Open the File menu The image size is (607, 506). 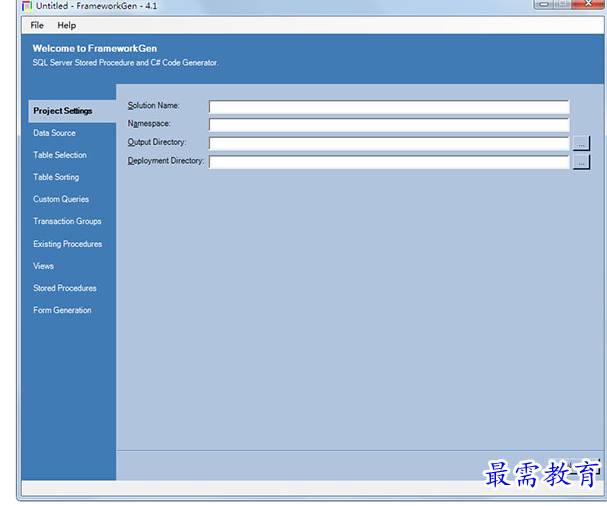pos(37,26)
